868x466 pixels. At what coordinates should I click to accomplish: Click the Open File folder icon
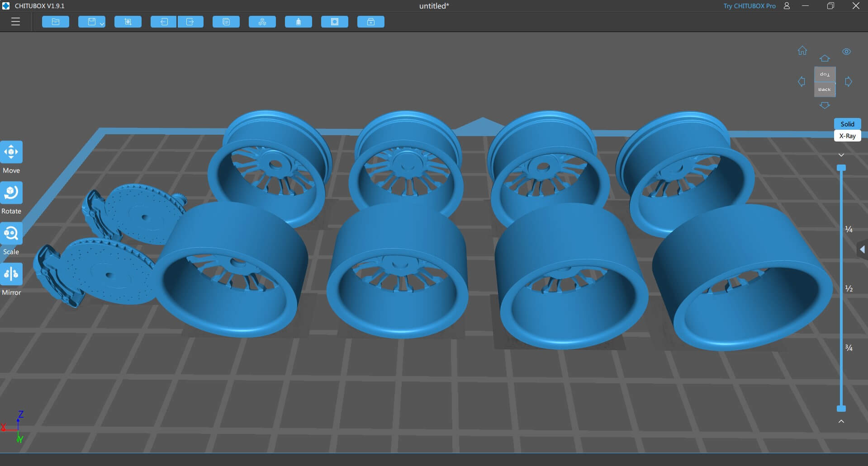pos(56,22)
